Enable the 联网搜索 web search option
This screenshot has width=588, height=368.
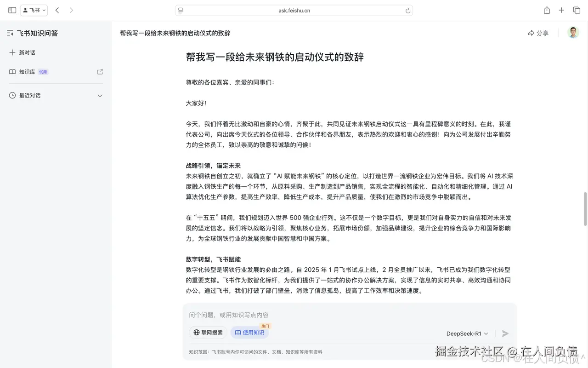pos(208,332)
